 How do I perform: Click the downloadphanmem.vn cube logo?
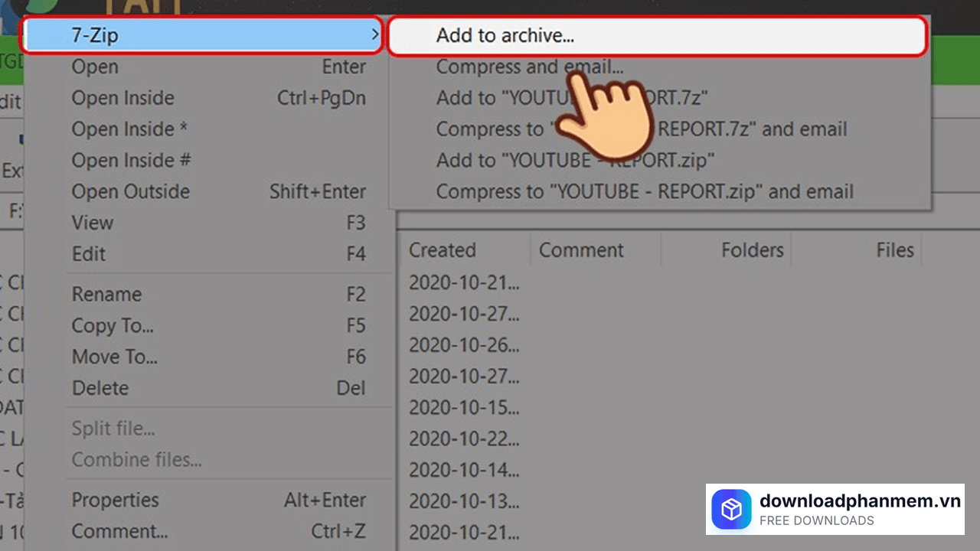[x=731, y=509]
